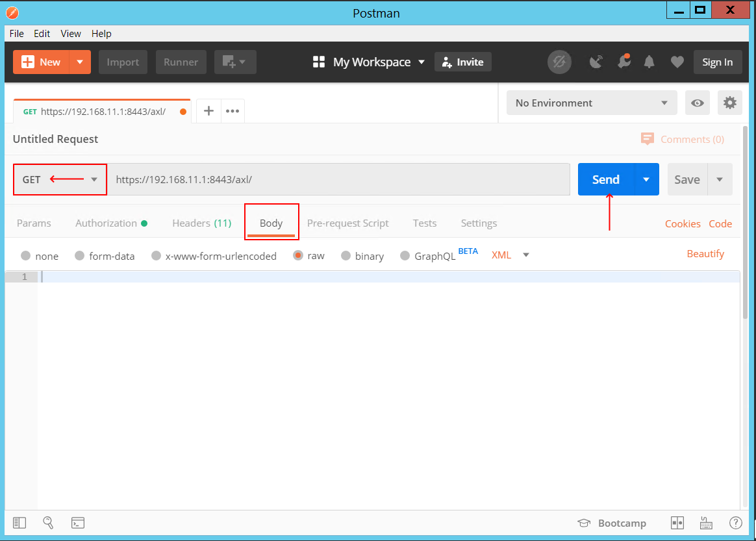This screenshot has width=756, height=541.
Task: Open the notifications bell icon
Action: [650, 62]
